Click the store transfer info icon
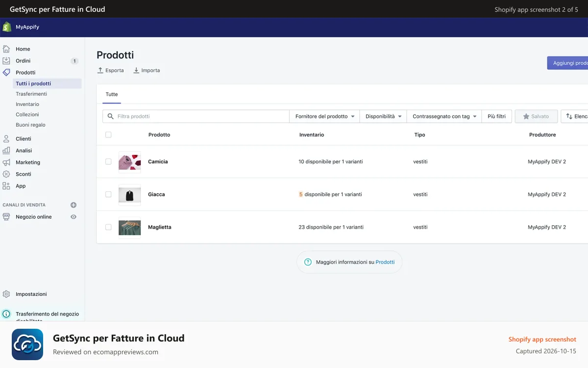 6,314
